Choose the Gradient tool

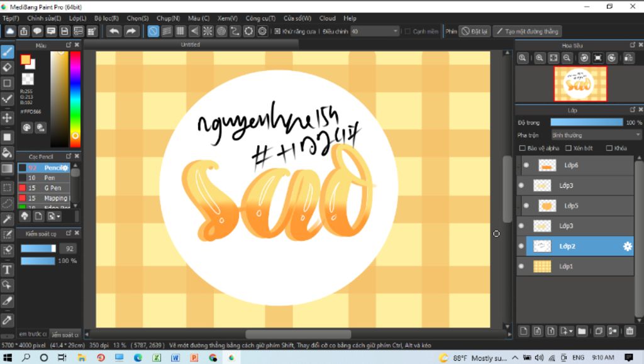point(8,168)
